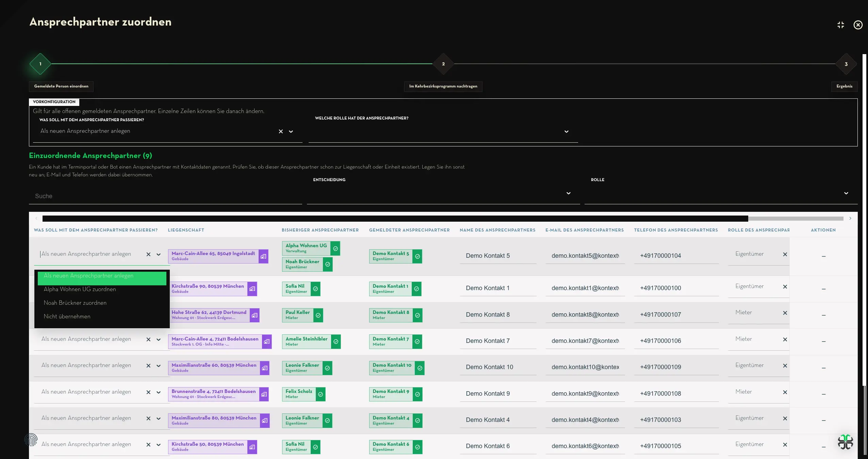Go to step 3 Ergebnis
The width and height of the screenshot is (868, 459).
pyautogui.click(x=844, y=86)
